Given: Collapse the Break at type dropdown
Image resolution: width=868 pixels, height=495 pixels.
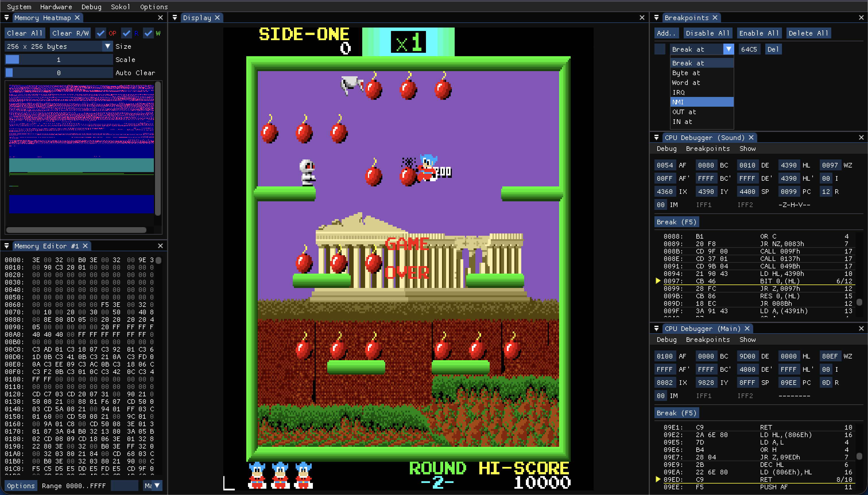Looking at the screenshot, I should (702, 49).
